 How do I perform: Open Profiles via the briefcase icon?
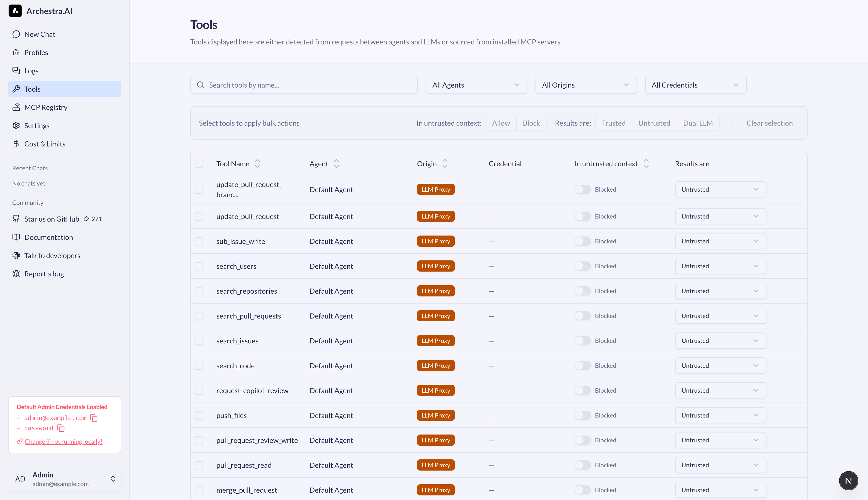[x=16, y=52]
